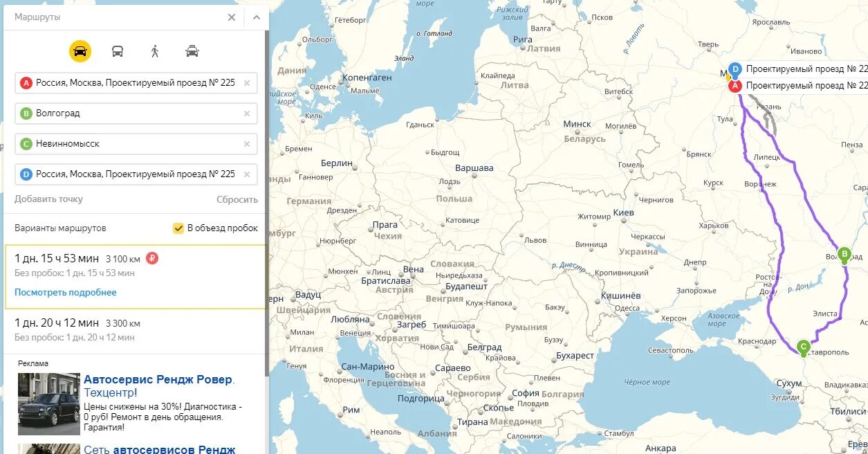Click map pin B at Volgograd

[844, 255]
